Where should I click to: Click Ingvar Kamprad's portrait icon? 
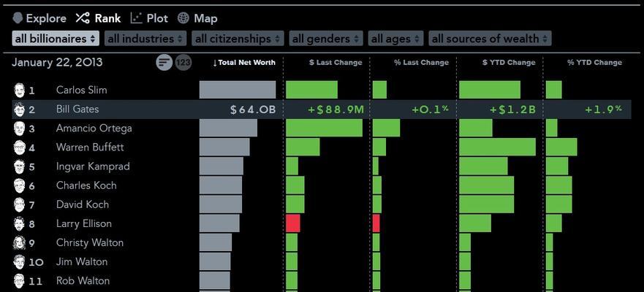pyautogui.click(x=19, y=166)
